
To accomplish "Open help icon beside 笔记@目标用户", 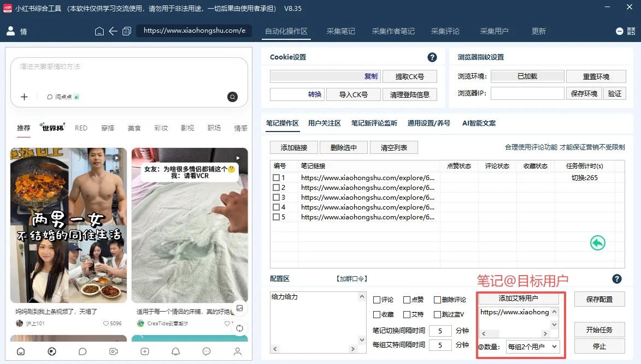I will coord(617,279).
